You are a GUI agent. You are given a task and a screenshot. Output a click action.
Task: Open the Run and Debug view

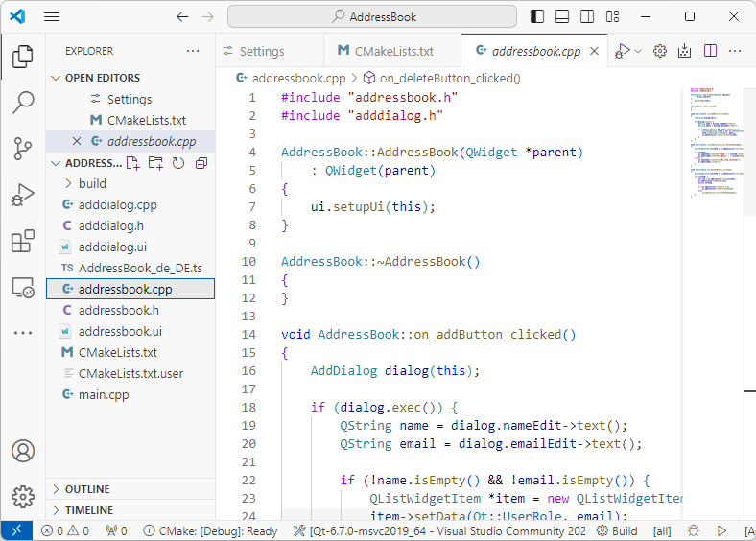(x=23, y=195)
